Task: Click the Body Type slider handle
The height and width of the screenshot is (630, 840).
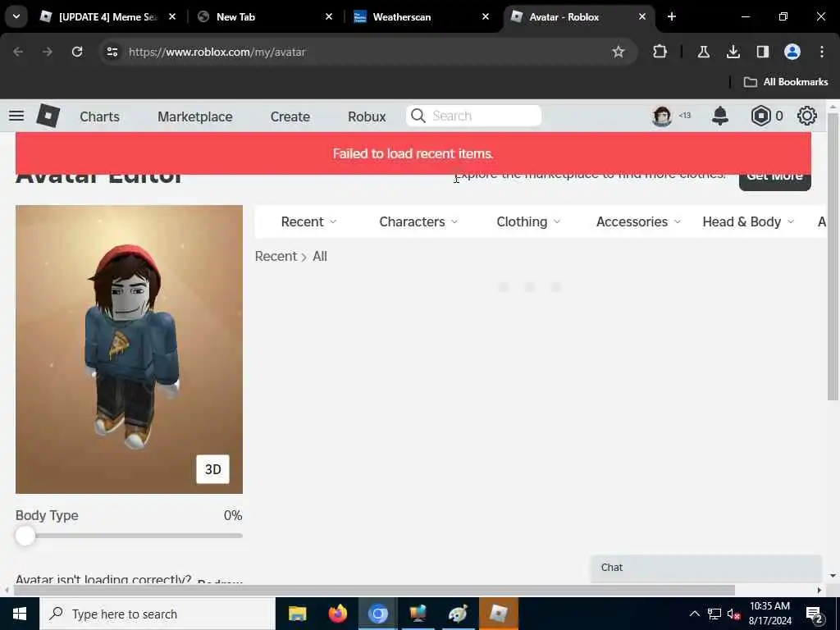Action: coord(25,536)
